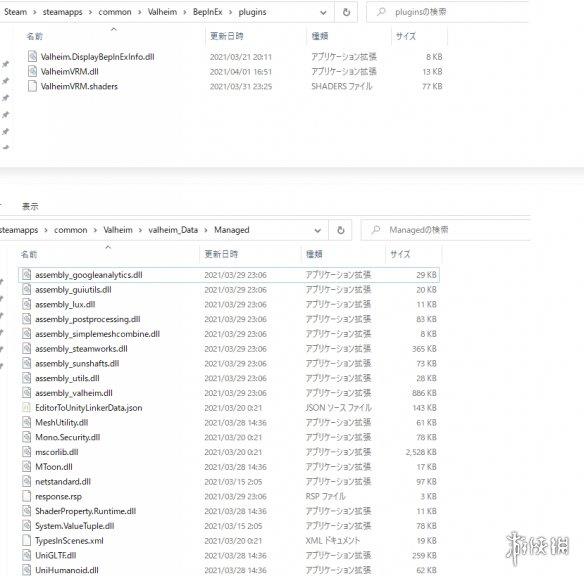Select the UniGLTF.dll file name

55,555
